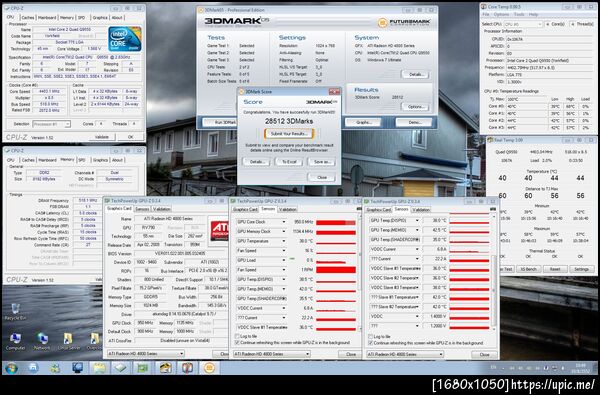Click the Intel Core 2 logo in CPU-Z
The height and width of the screenshot is (395, 600).
click(x=125, y=39)
